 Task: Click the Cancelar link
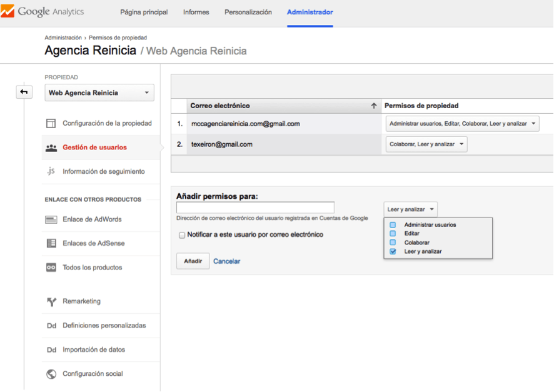pyautogui.click(x=226, y=261)
